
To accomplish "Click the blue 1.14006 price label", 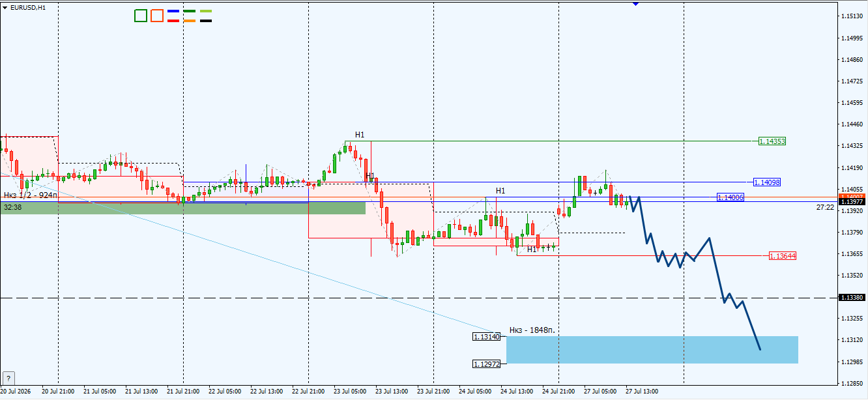I will click(x=731, y=197).
